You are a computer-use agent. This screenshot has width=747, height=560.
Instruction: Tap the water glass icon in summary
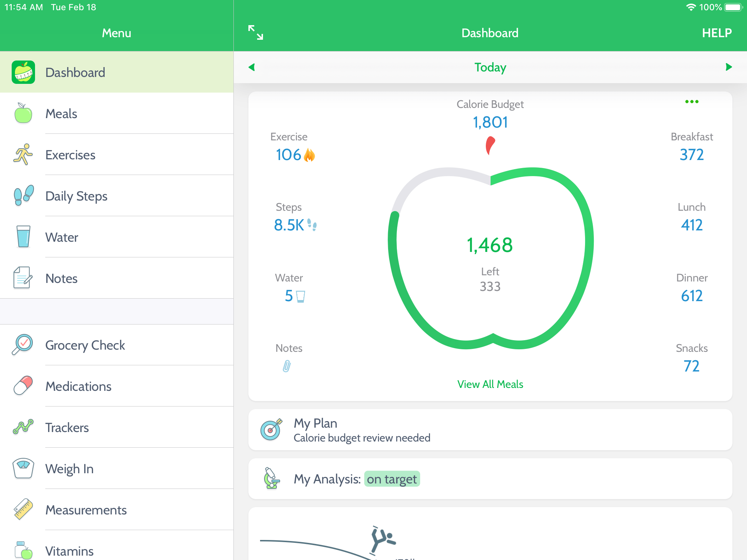301,296
